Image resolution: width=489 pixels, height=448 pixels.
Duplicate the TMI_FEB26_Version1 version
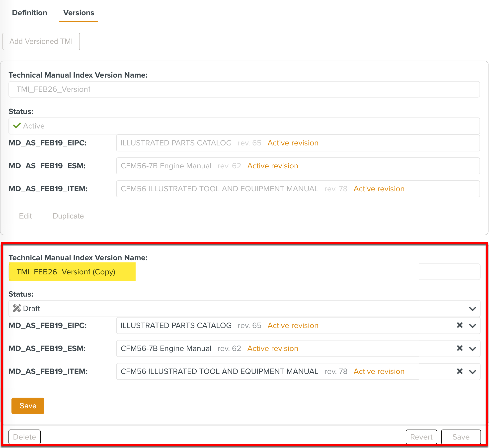68,216
